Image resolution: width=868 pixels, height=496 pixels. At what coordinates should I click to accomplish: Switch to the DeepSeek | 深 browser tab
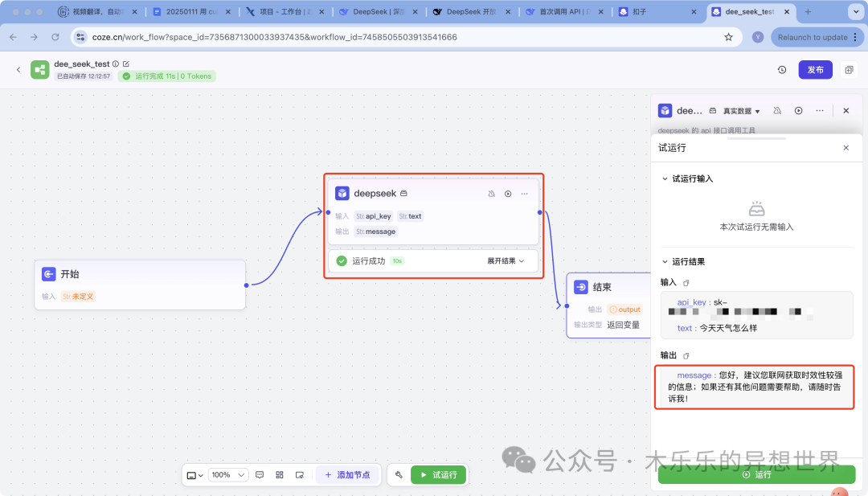click(378, 11)
